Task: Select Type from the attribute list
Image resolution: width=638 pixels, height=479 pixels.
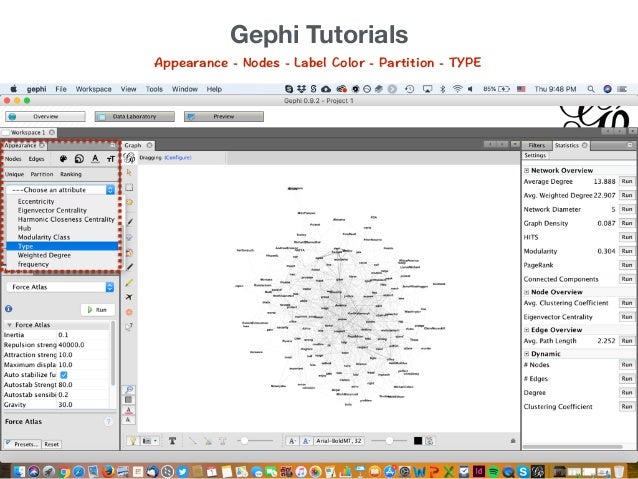Action: pos(62,246)
